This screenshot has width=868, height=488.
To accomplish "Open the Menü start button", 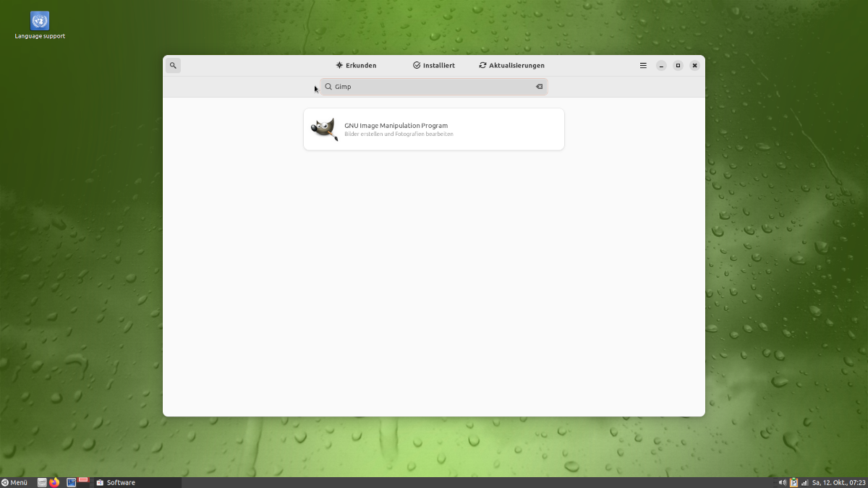I will [14, 482].
